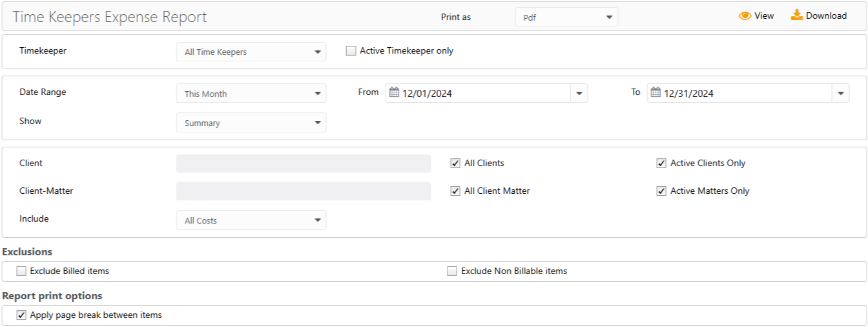Viewport: 868px width, 327px height.
Task: Uncheck the All Clients checkbox
Action: [x=455, y=163]
